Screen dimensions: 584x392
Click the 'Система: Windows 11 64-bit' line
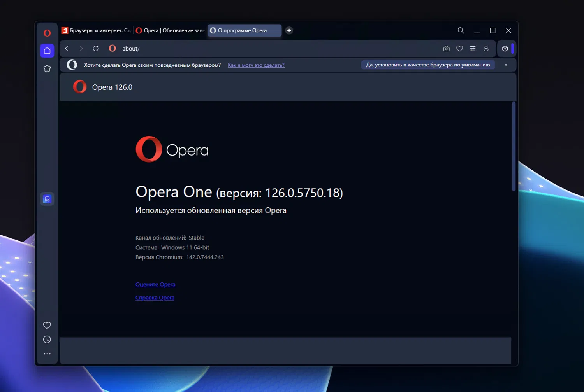(x=172, y=247)
